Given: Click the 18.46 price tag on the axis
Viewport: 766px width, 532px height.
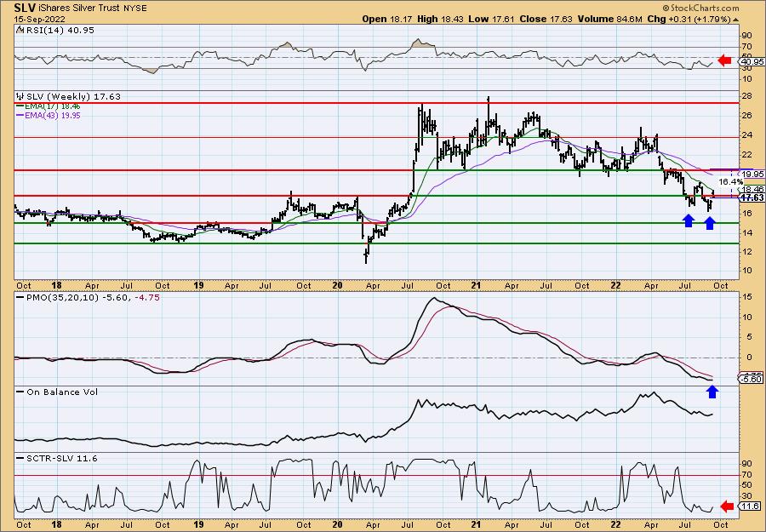Looking at the screenshot, I should (x=752, y=189).
